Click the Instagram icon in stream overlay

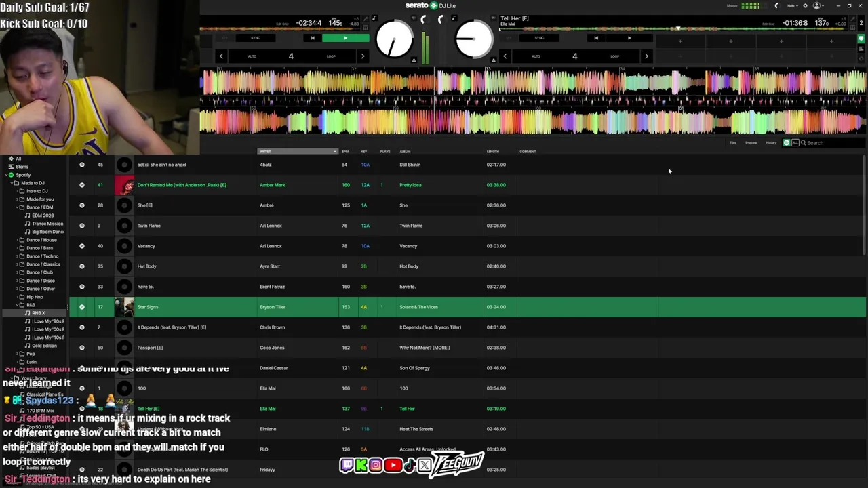pos(376,466)
